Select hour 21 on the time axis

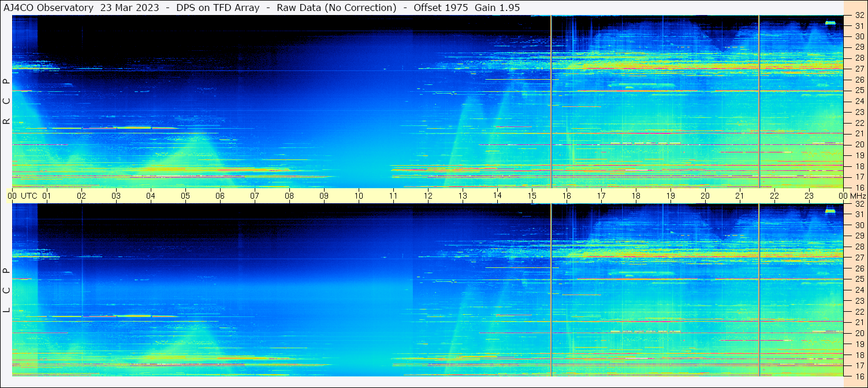[x=740, y=196]
